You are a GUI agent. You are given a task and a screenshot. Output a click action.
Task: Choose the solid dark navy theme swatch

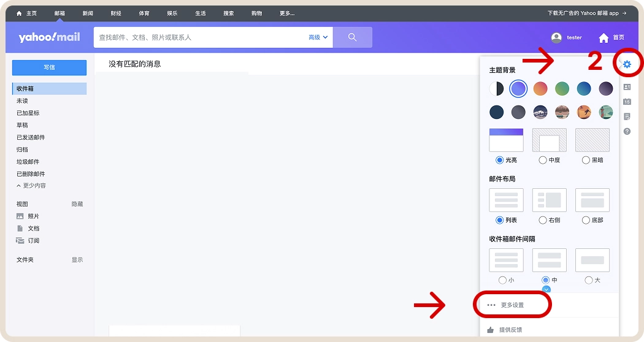coord(497,112)
